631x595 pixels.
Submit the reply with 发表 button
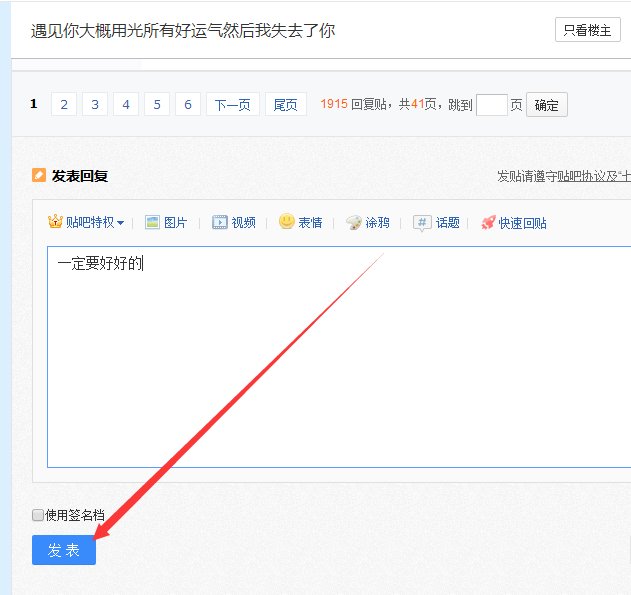[64, 550]
